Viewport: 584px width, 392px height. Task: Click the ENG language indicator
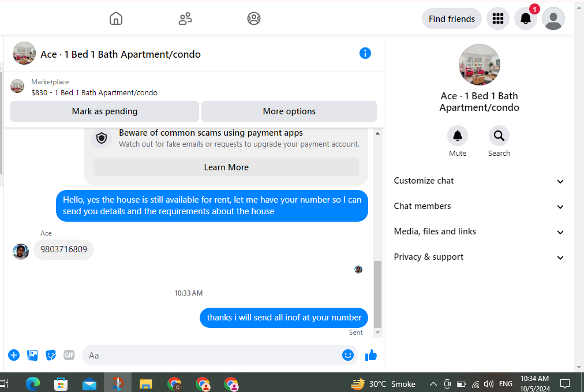tap(506, 383)
